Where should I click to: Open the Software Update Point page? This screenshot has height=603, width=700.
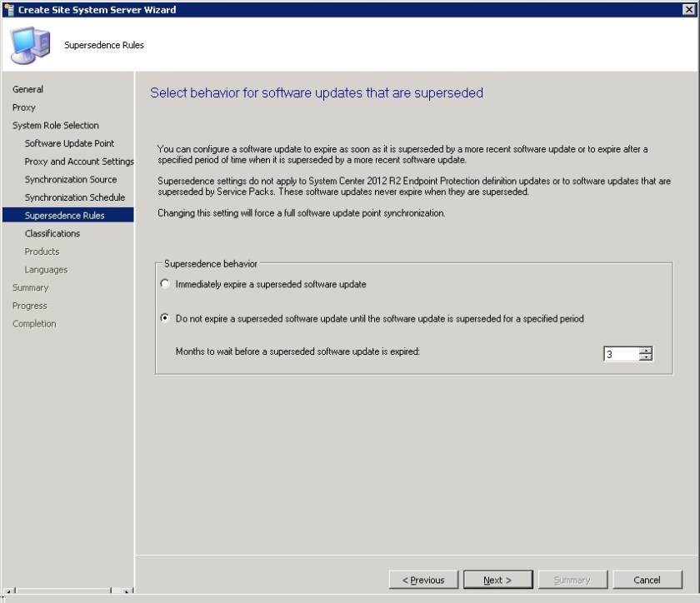point(70,143)
